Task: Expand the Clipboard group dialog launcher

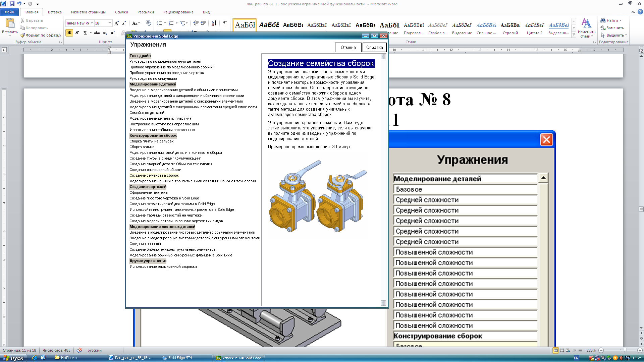Action: pos(61,42)
